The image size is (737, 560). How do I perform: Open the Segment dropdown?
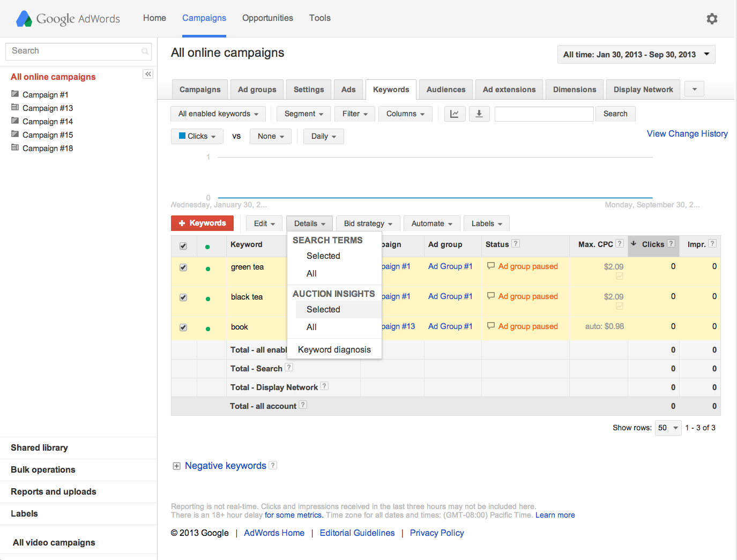click(x=304, y=114)
